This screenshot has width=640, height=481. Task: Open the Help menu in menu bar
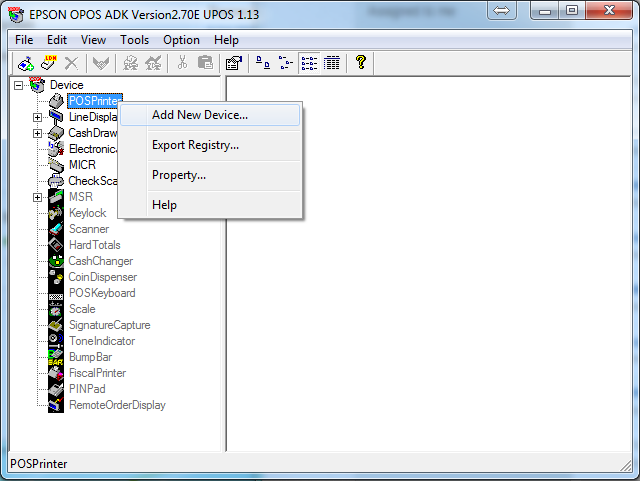click(x=226, y=40)
